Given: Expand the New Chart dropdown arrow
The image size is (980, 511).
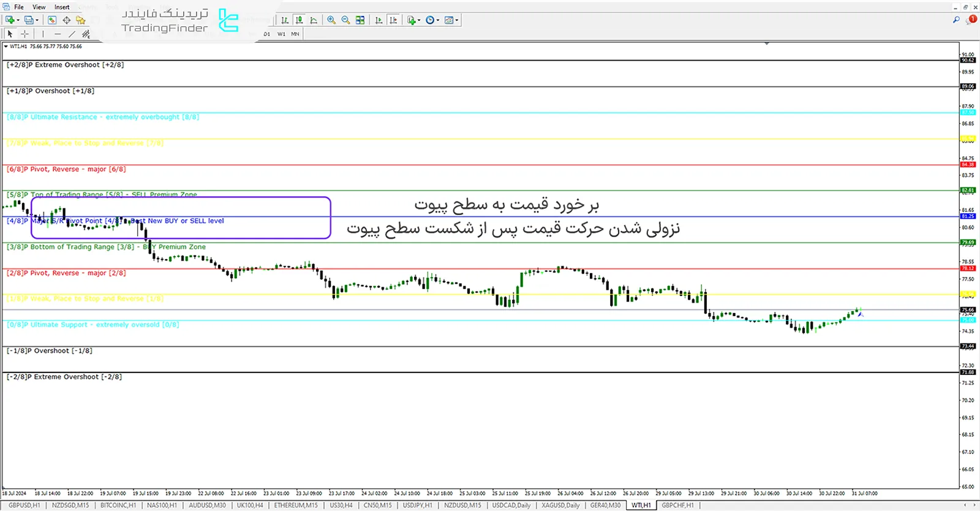Looking at the screenshot, I should (18, 20).
